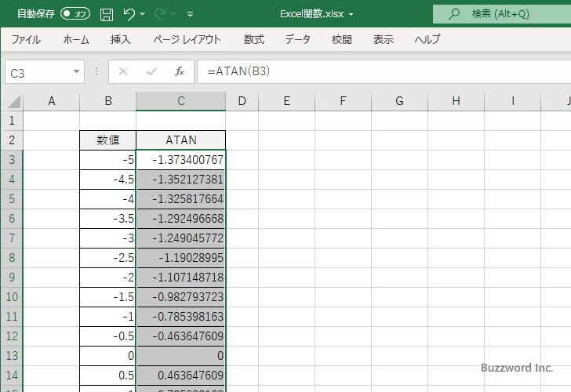
Task: Open the ファイル tab
Action: [x=26, y=39]
